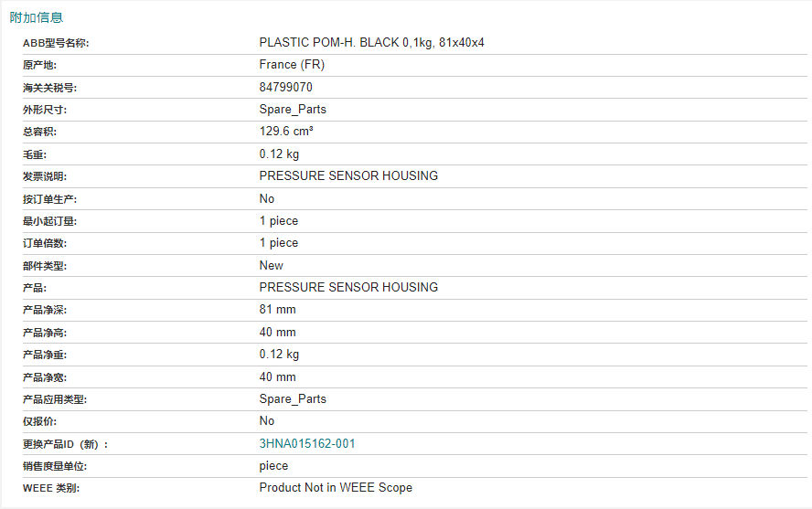Click the 129.6 cm³ total volume value
Screen dimensions: 812x509
pos(286,132)
